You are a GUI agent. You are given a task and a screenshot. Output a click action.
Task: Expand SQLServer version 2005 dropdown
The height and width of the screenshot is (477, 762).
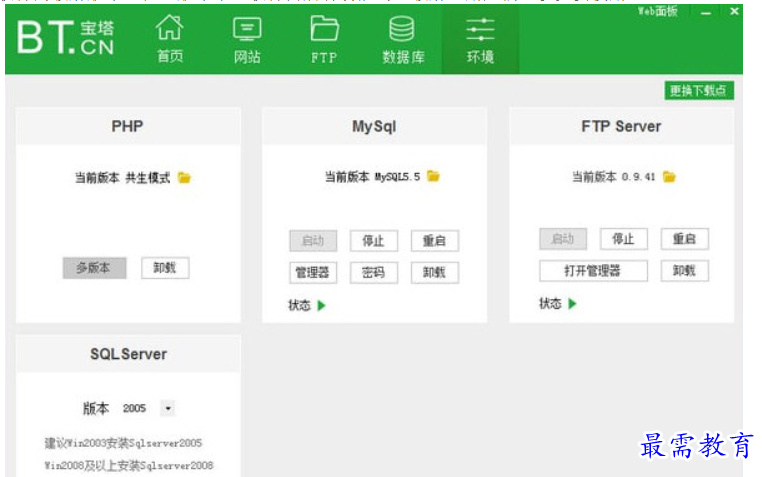click(x=168, y=408)
